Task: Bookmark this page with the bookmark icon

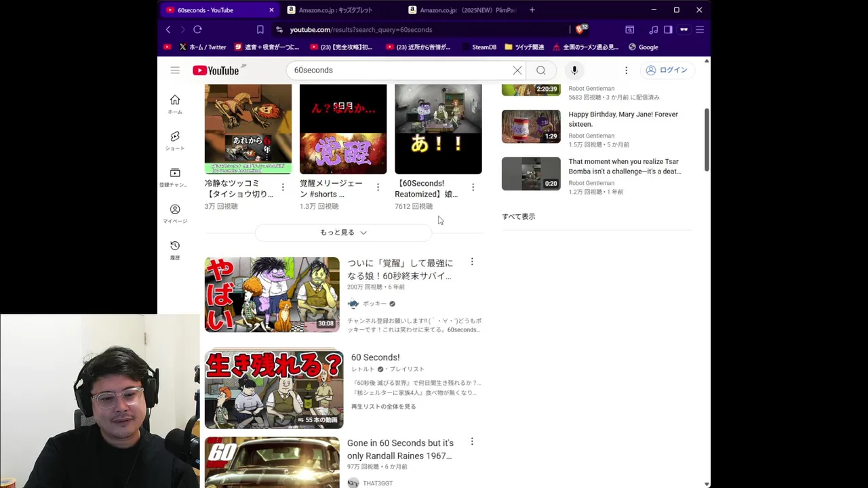Action: [260, 29]
